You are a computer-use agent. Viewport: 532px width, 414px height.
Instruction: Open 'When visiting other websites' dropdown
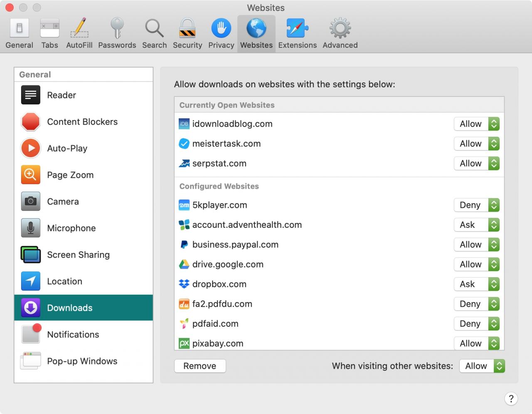click(x=482, y=366)
